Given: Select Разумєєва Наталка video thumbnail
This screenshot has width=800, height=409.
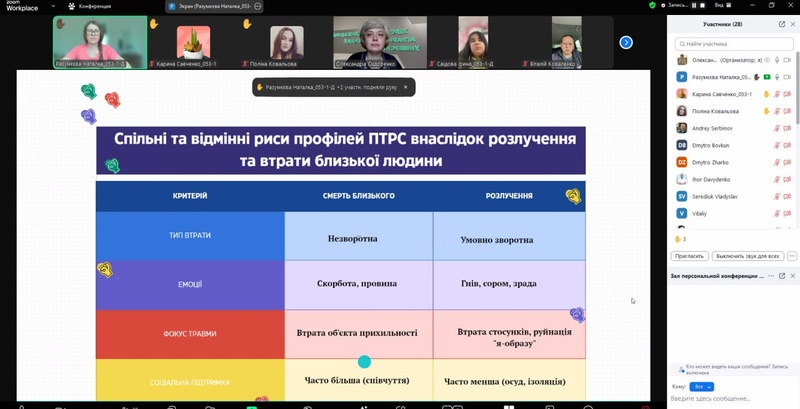Looking at the screenshot, I should [100, 42].
